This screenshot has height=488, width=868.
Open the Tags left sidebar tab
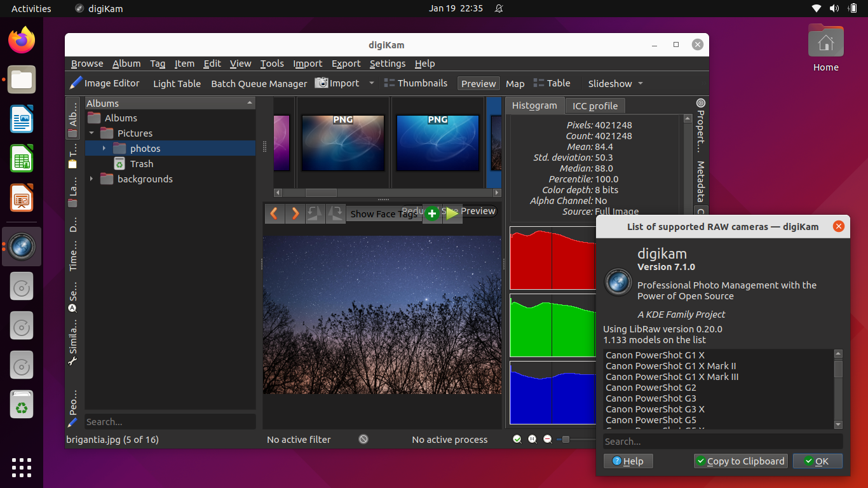pos(73,157)
